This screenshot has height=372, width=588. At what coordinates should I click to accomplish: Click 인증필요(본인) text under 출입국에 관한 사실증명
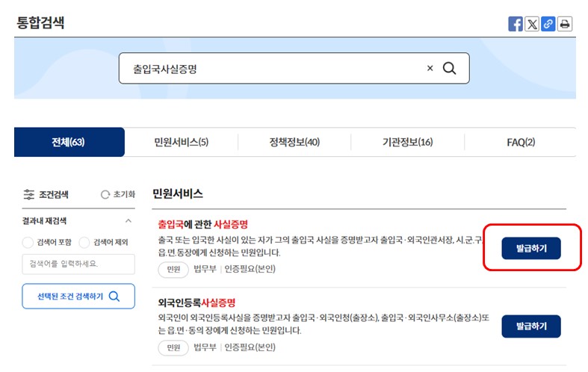pyautogui.click(x=250, y=269)
